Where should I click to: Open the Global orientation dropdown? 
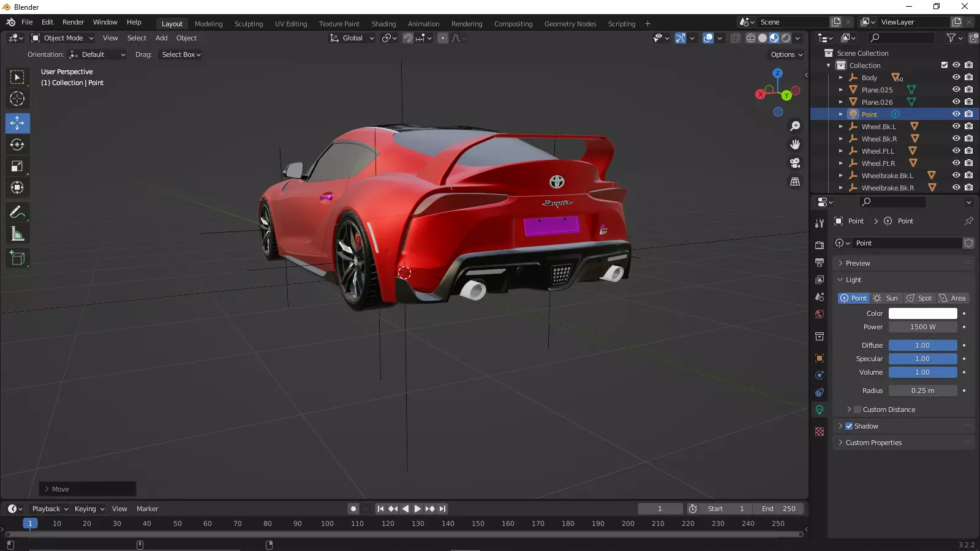point(352,38)
